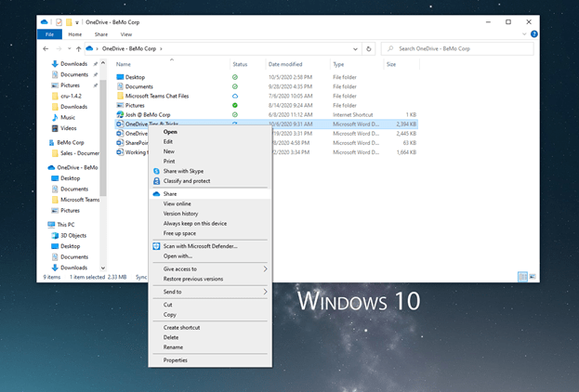Expand the ribbon chevron
The width and height of the screenshot is (579, 392).
[x=524, y=34]
